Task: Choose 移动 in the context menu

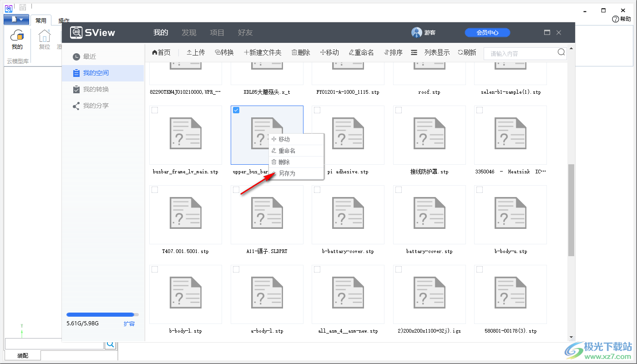Action: (x=296, y=139)
